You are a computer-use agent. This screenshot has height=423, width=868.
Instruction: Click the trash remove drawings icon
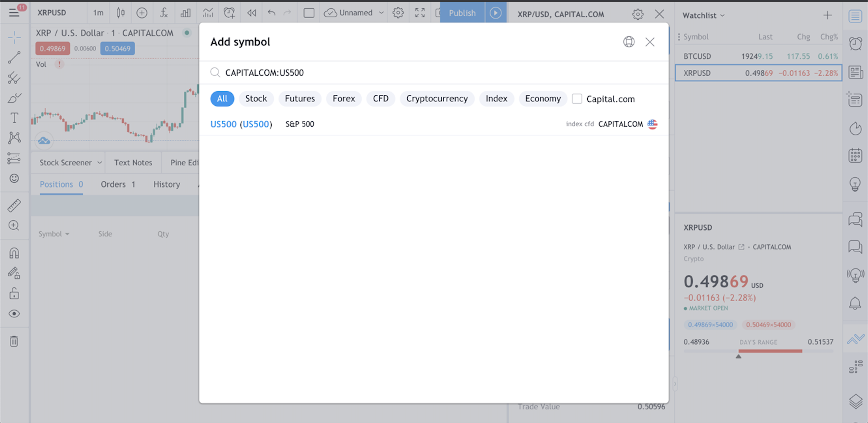14,341
